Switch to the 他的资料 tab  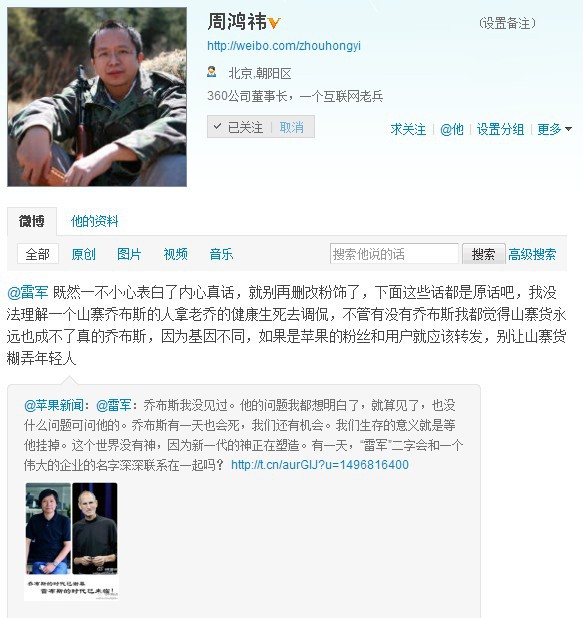coord(95,221)
